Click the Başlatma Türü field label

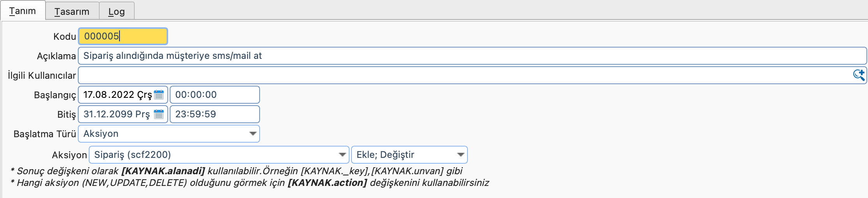(45, 134)
